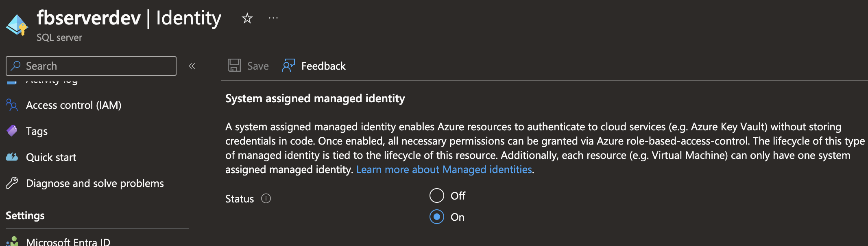Click the Status info icon
This screenshot has width=868, height=246.
click(x=266, y=198)
